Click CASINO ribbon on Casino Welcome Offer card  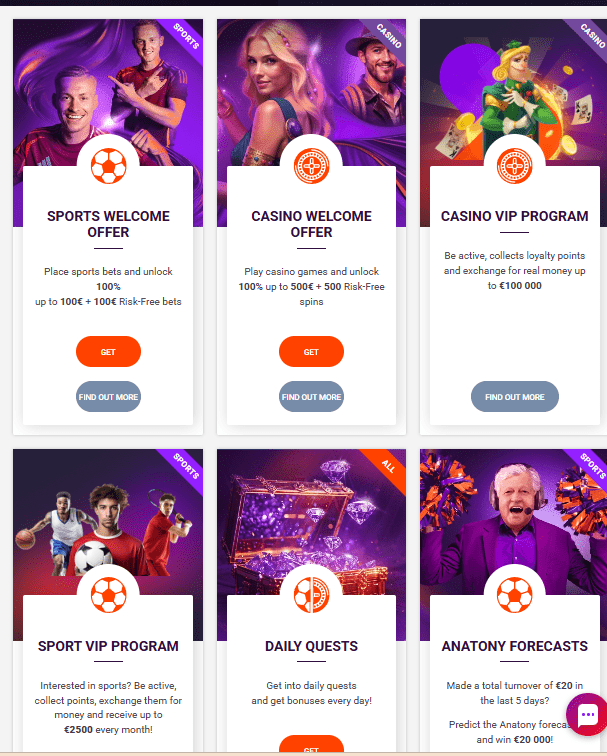click(389, 36)
